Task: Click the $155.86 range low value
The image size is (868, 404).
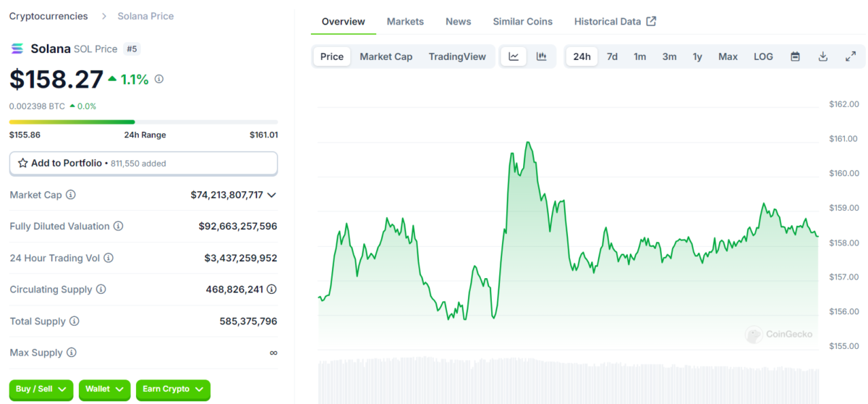Action: pyautogui.click(x=25, y=135)
